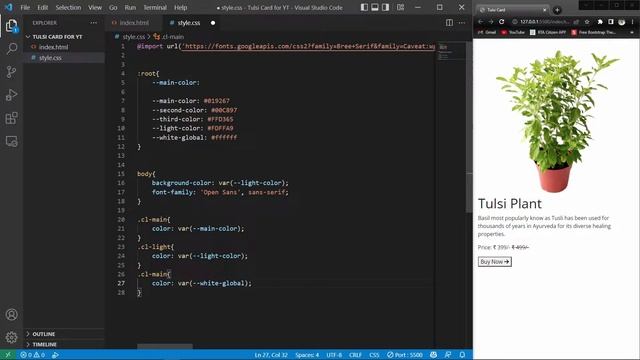Viewport: 640px width, 360px height.
Task: Expand the OUTLINE section
Action: pyautogui.click(x=44, y=334)
